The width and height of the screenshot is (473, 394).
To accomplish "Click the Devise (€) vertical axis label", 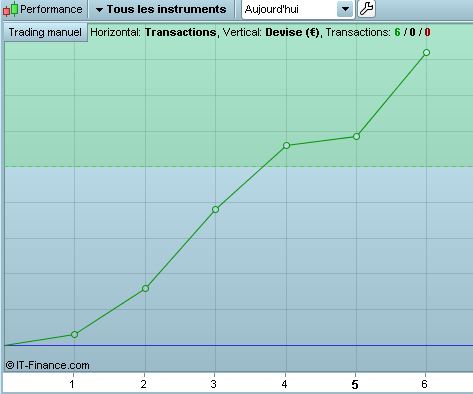I will 292,32.
